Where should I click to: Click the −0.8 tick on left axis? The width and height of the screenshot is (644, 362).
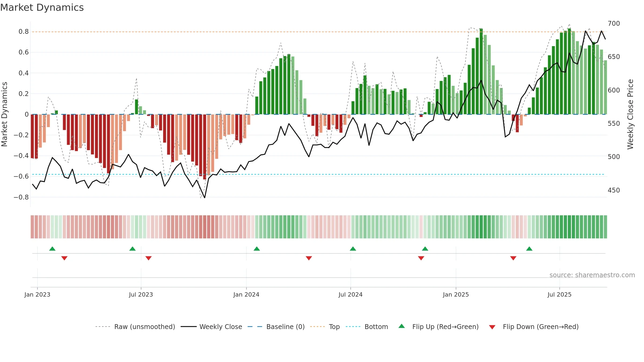(x=21, y=197)
